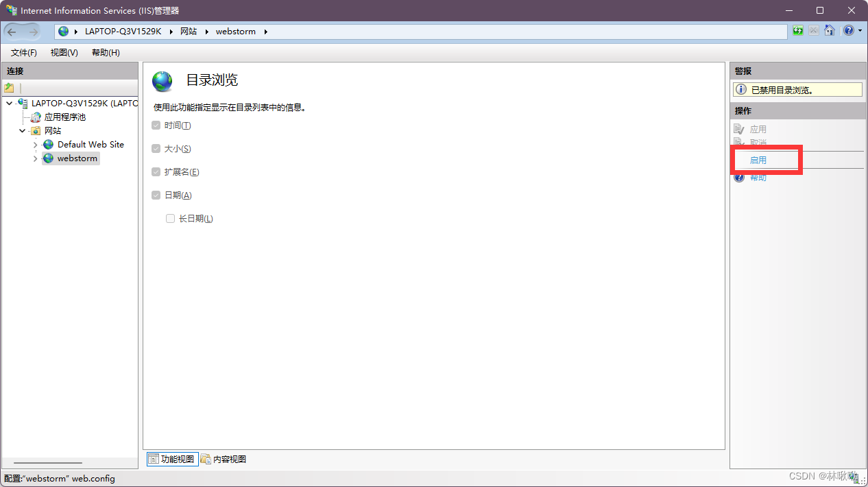
Task: Select the webstorm site in the tree
Action: (77, 158)
